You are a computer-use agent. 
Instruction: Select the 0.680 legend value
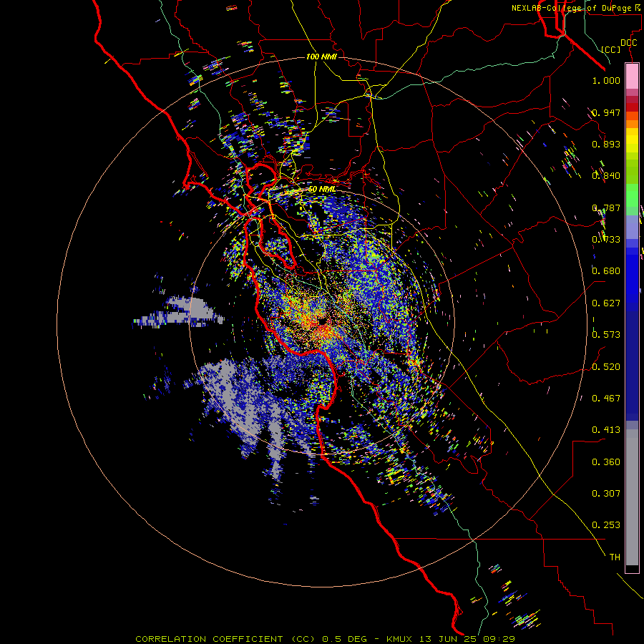point(606,271)
